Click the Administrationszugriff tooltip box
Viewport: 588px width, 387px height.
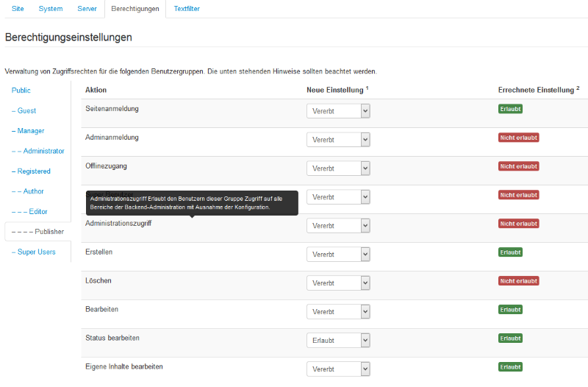pyautogui.click(x=192, y=203)
